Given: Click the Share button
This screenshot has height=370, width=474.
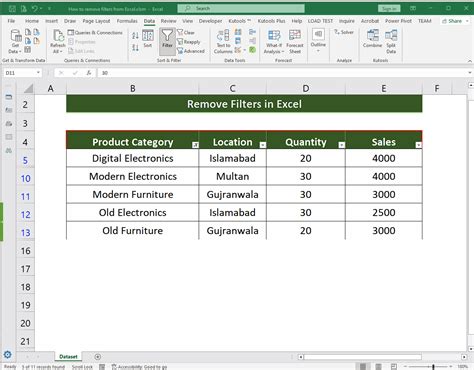Looking at the screenshot, I should pos(455,21).
